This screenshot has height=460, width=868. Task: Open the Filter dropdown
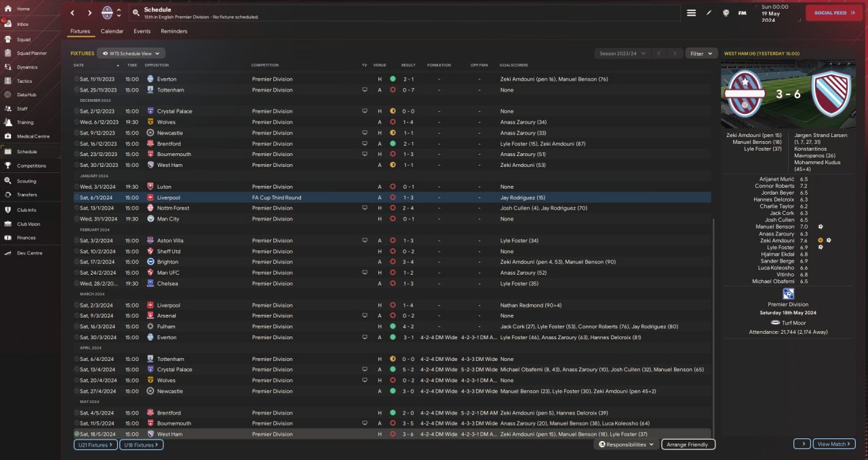pyautogui.click(x=701, y=53)
